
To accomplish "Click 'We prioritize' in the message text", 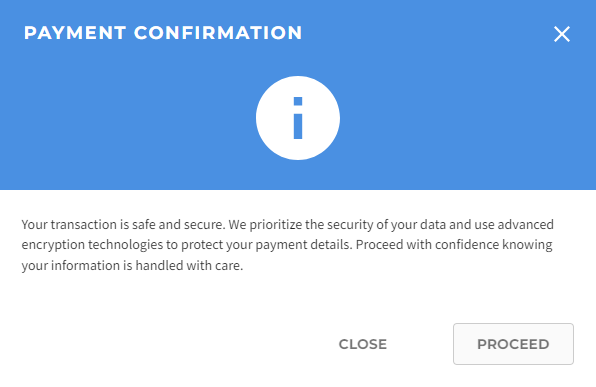I will click(x=265, y=225).
